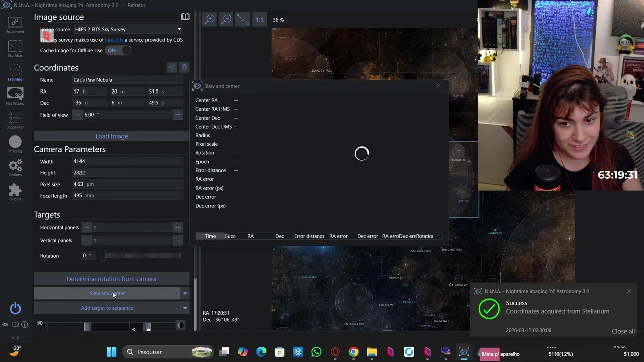
Task: Increase Field of view with plus
Action: point(178,115)
